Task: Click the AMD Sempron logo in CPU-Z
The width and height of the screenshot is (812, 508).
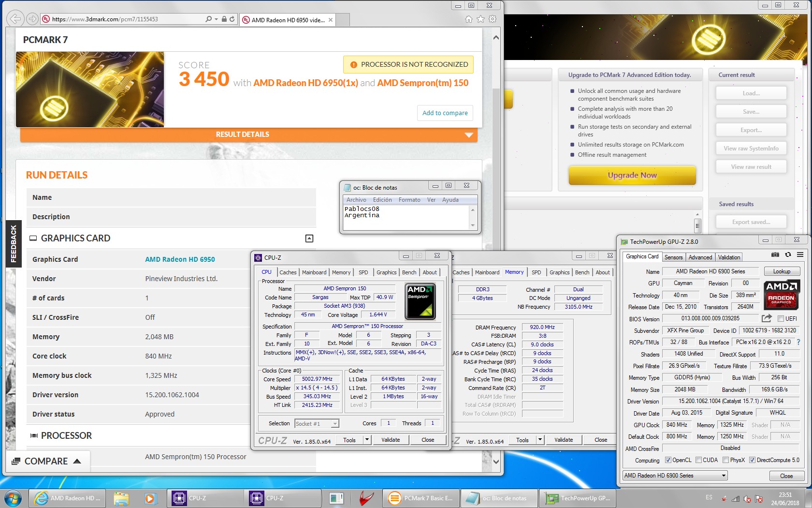Action: (420, 301)
